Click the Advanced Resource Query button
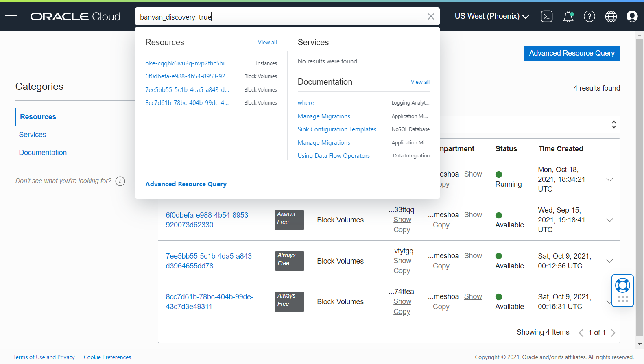Screen dimensions: 644x364 [572, 53]
